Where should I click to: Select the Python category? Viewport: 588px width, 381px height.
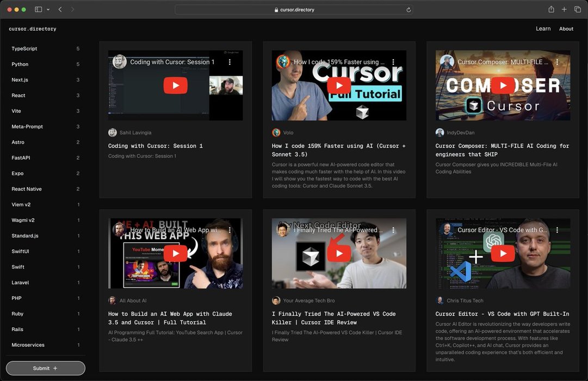pos(45,64)
